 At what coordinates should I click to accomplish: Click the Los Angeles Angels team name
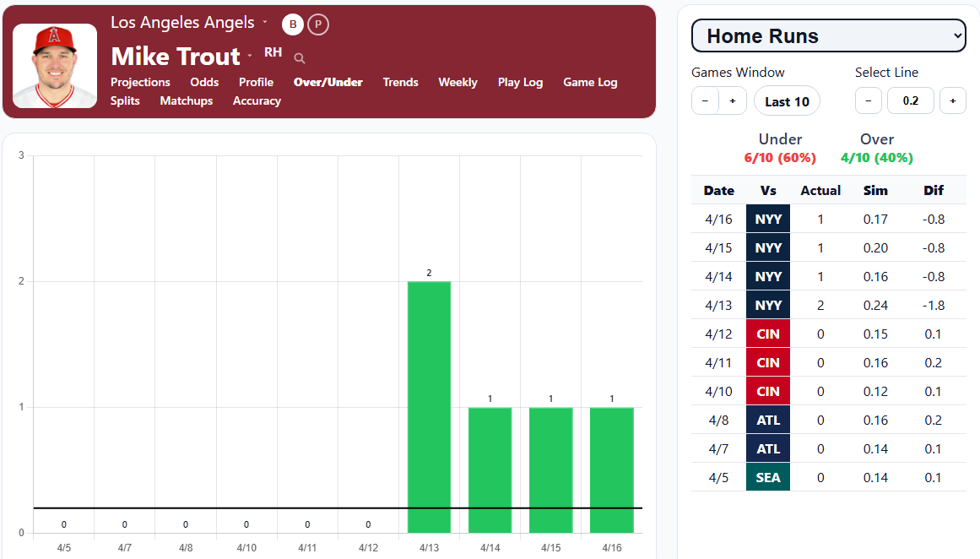[182, 23]
